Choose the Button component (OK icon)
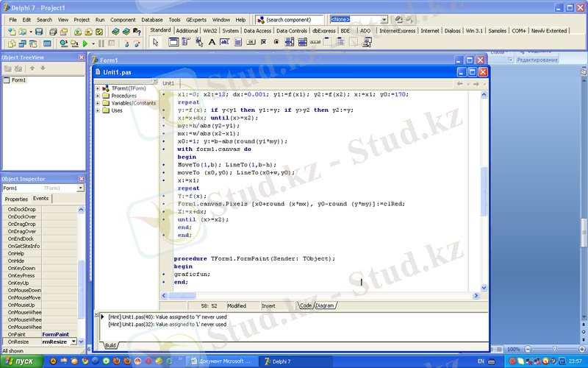Screen dimensions: 588x368 tap(251, 43)
